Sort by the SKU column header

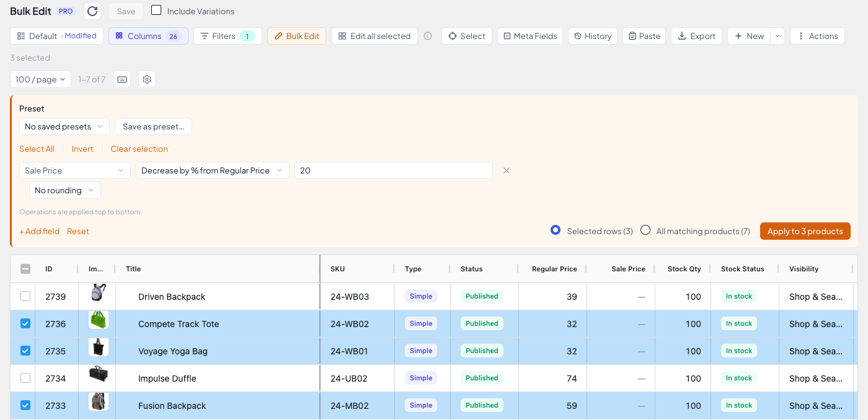337,269
